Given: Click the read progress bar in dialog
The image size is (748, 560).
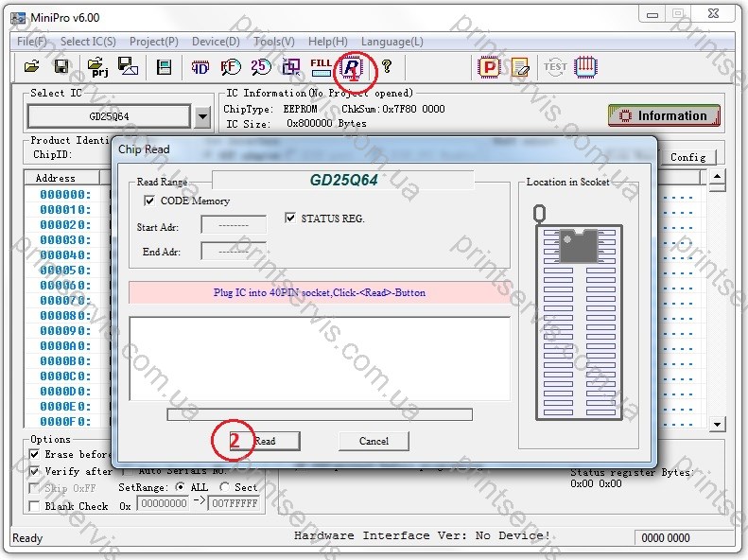Looking at the screenshot, I should tap(320, 414).
